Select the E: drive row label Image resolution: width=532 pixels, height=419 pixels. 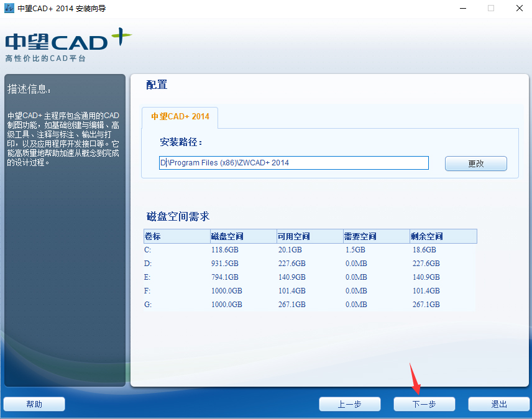(147, 277)
